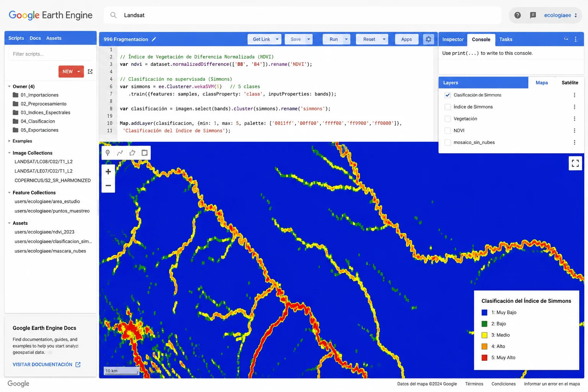Select the add marker map tool
588x392 pixels.
point(108,153)
